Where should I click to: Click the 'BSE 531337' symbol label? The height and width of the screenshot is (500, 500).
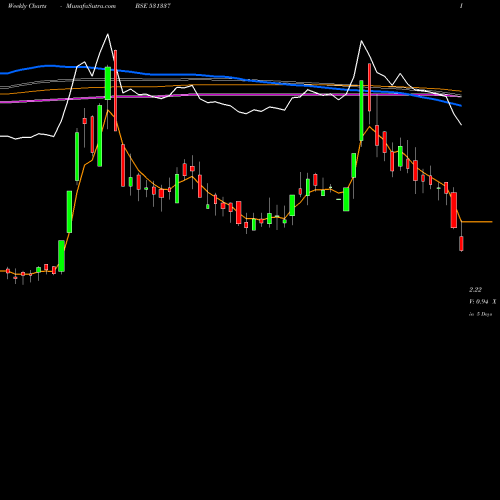pos(153,6)
